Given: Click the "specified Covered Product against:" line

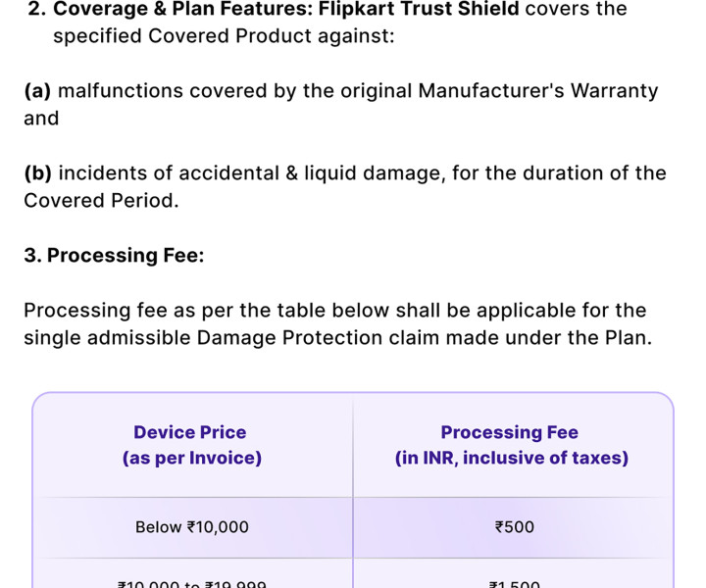Looking at the screenshot, I should pos(224,37).
